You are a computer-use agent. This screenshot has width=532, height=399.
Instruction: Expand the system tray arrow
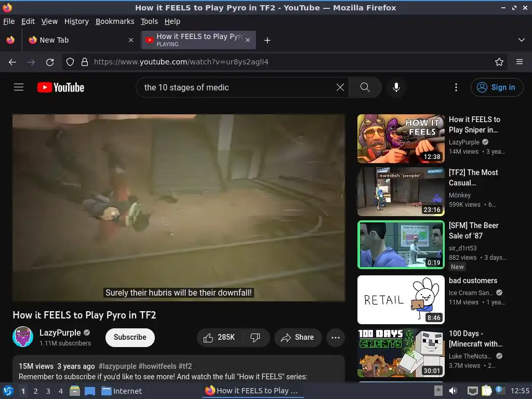point(438,391)
